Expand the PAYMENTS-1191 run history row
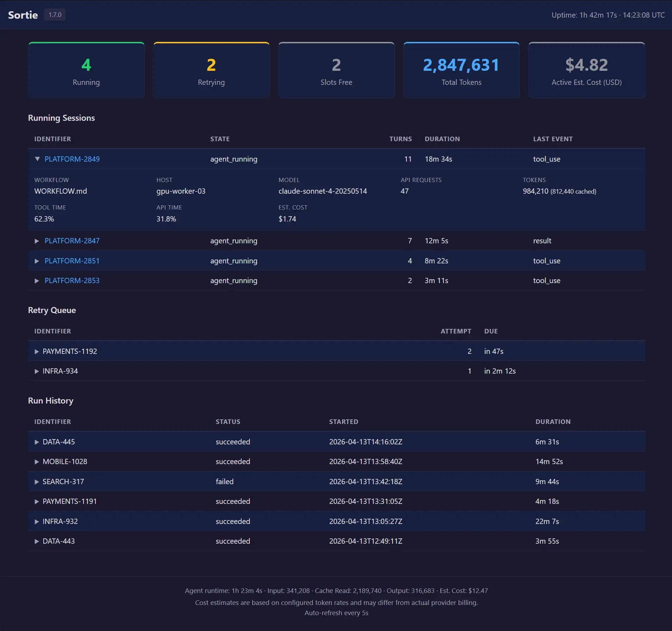Image resolution: width=672 pixels, height=631 pixels. click(x=37, y=502)
